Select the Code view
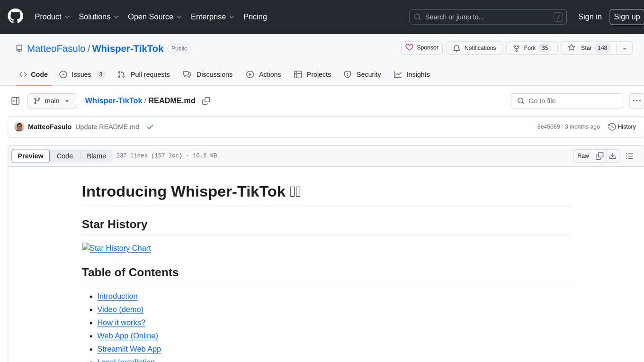 (x=65, y=156)
